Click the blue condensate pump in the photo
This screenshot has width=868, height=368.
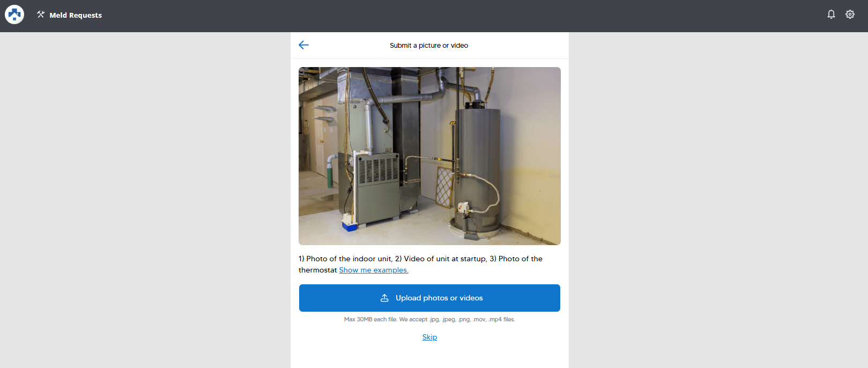tap(350, 226)
